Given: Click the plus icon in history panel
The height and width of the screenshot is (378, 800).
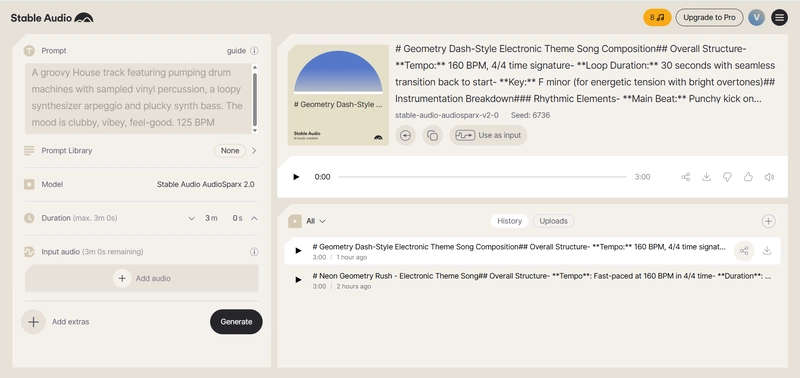Looking at the screenshot, I should (768, 221).
